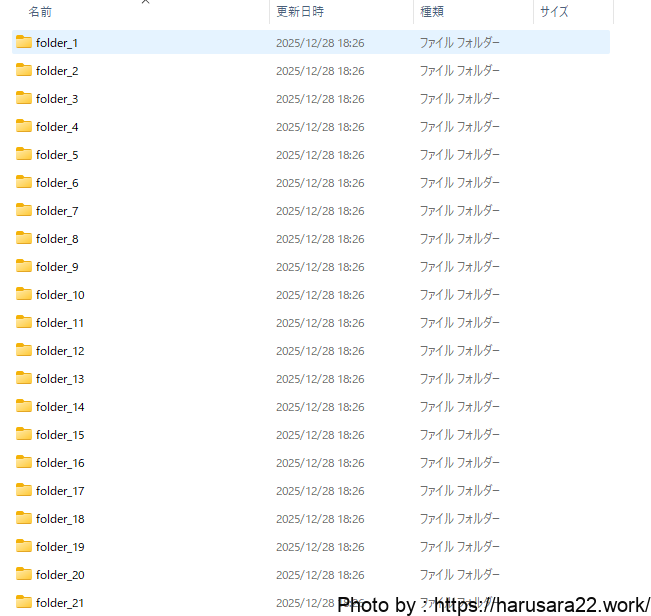Click the folder_21 name label
This screenshot has height=616, width=651.
coord(60,603)
